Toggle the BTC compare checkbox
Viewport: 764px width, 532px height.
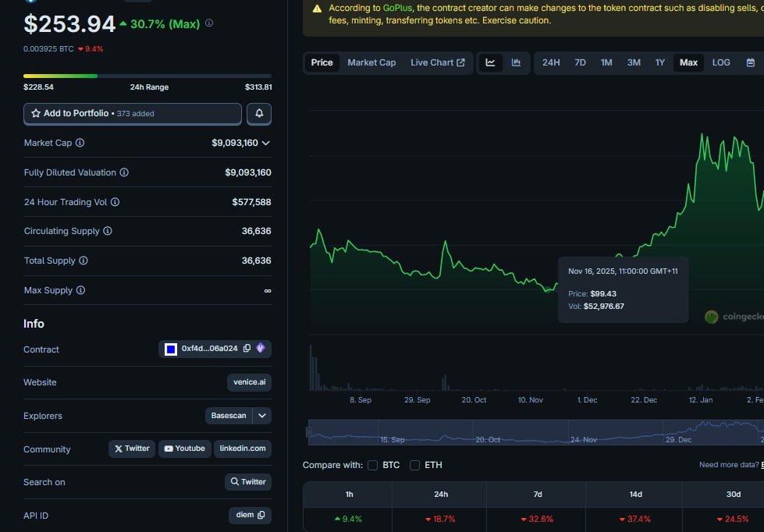tap(373, 465)
